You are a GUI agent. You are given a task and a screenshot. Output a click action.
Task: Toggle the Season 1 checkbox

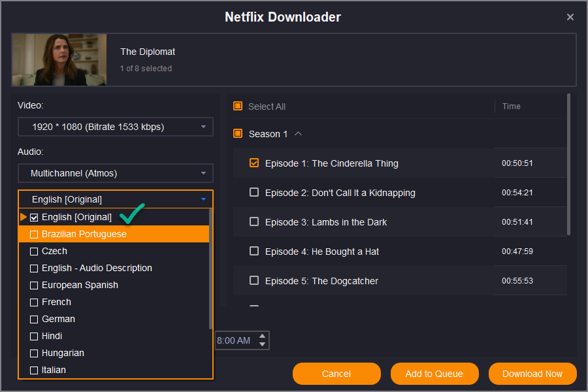(238, 133)
